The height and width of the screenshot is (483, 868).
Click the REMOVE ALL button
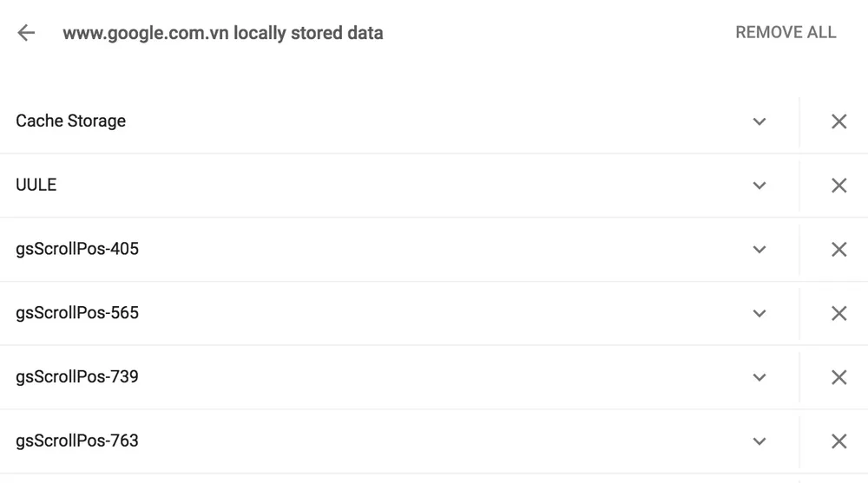click(786, 33)
